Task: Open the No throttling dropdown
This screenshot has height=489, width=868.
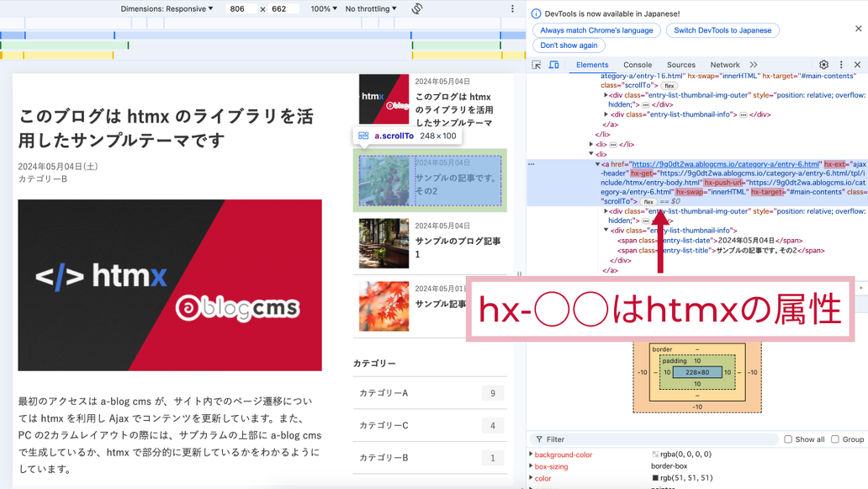Action: [x=372, y=9]
